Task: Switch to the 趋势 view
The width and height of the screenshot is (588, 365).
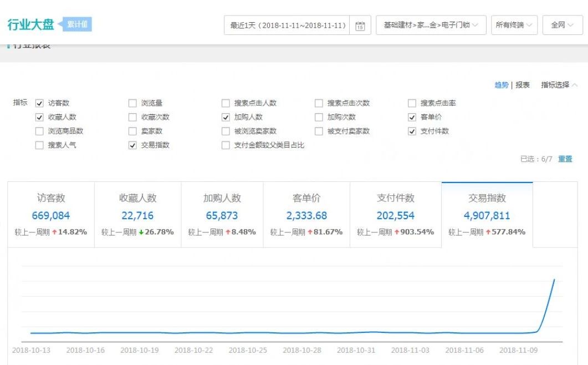Action: (502, 85)
